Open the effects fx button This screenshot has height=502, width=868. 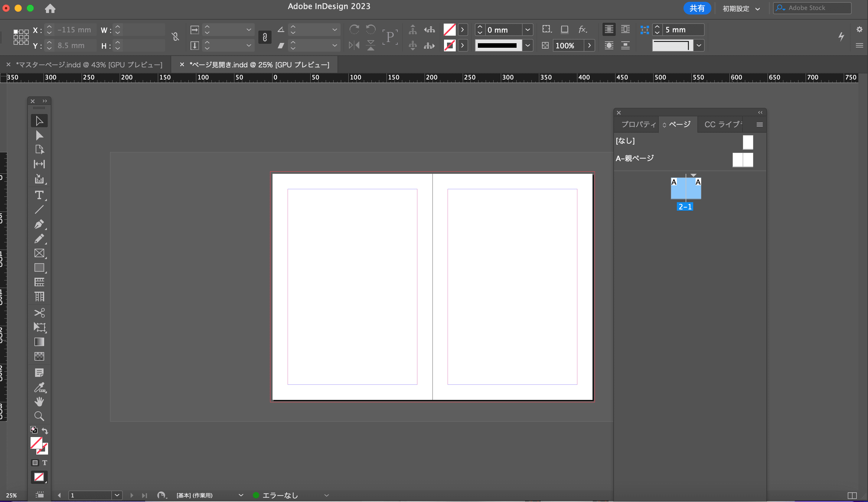pos(582,30)
